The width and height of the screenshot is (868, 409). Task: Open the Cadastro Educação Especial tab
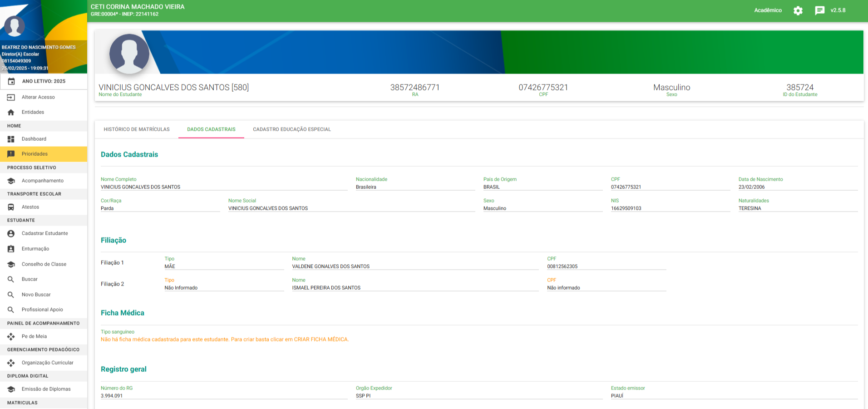(x=291, y=129)
